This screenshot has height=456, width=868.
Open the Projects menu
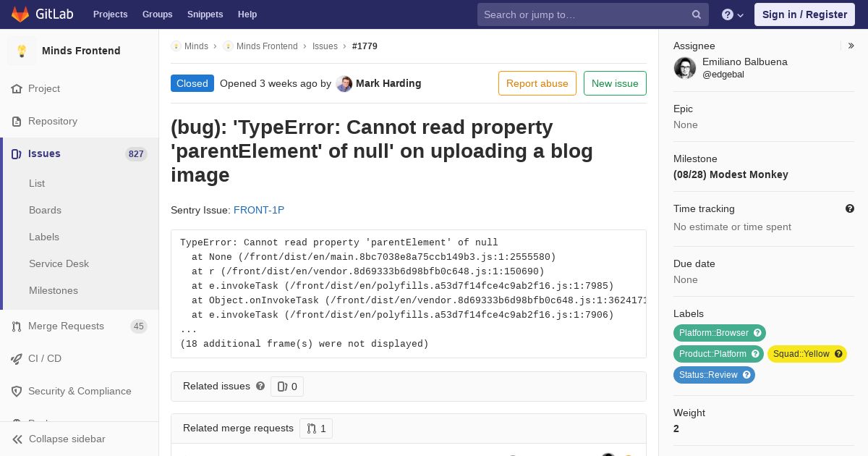(x=110, y=14)
